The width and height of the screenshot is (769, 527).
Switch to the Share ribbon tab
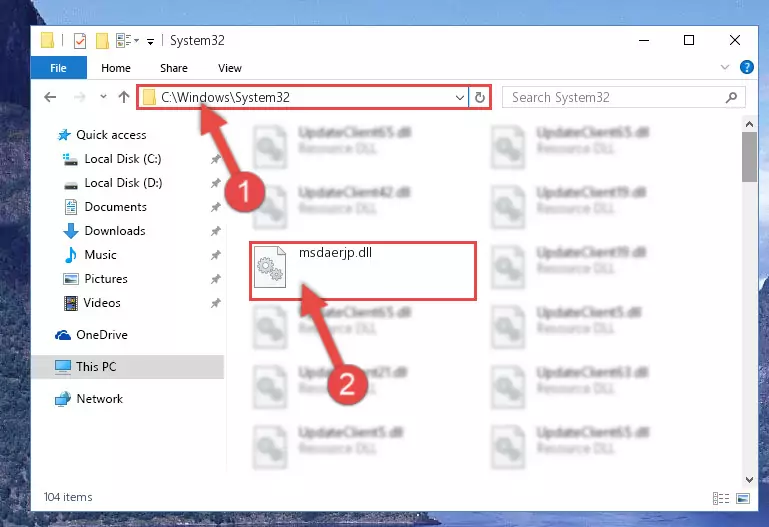tap(174, 68)
